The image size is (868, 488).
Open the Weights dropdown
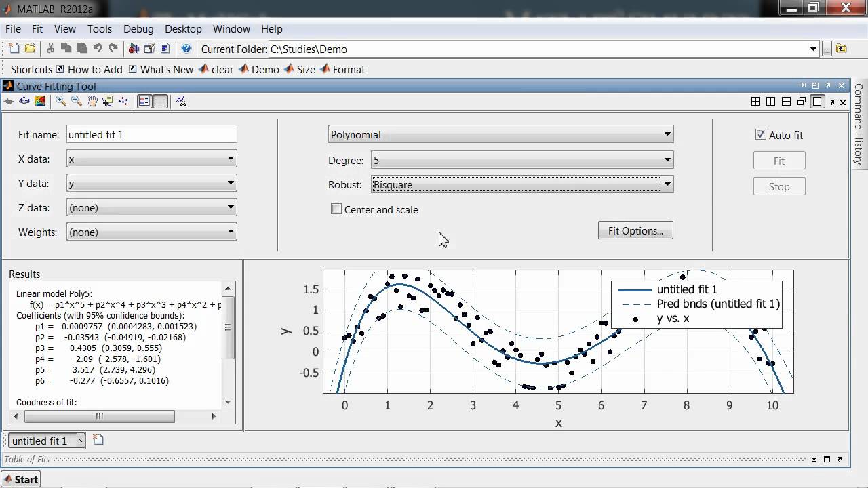pos(151,232)
